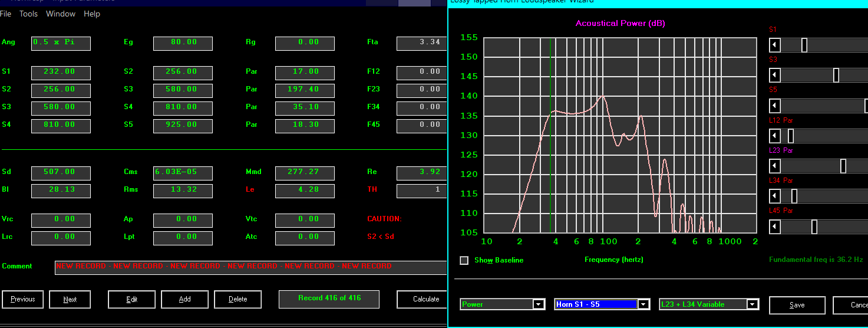
Task: Click the Re field showing 3.92
Action: click(422, 173)
